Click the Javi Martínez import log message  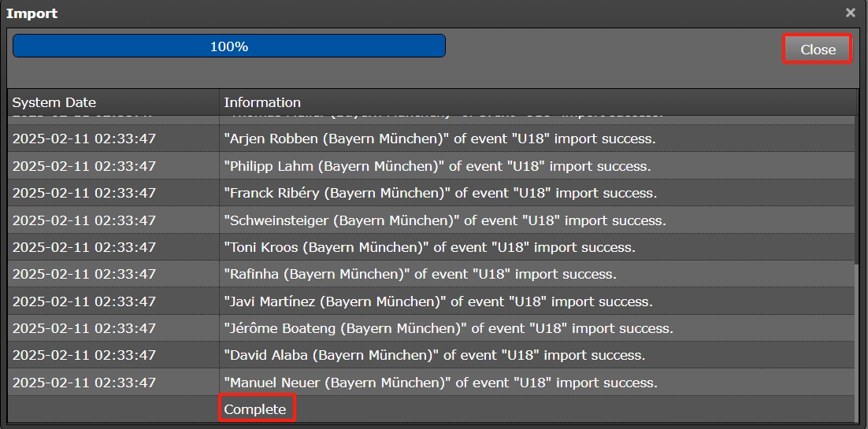438,301
